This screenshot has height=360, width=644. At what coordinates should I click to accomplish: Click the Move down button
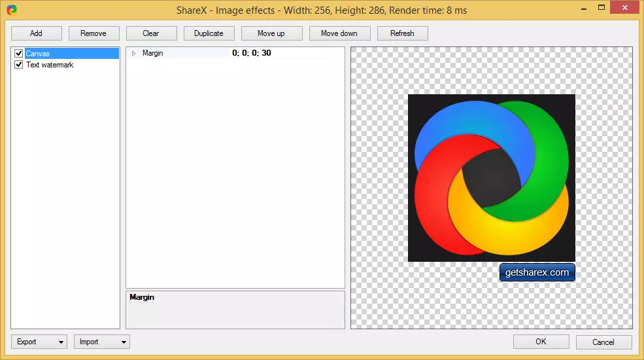[339, 33]
